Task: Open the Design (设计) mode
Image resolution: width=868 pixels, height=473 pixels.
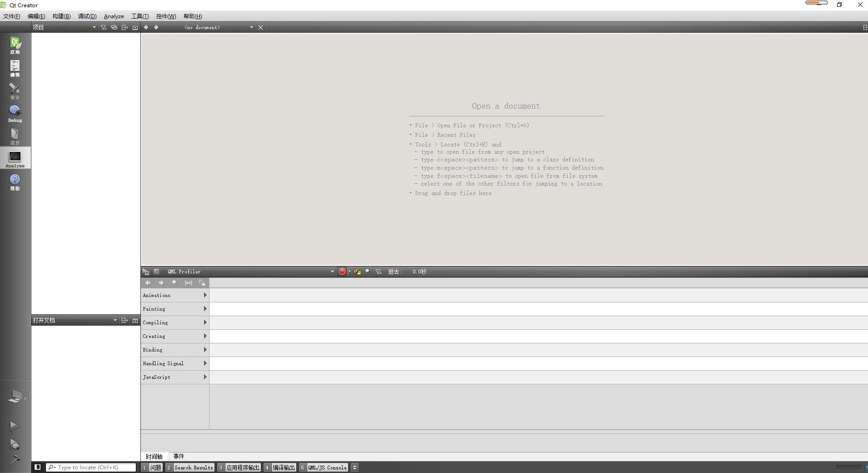Action: [x=15, y=90]
